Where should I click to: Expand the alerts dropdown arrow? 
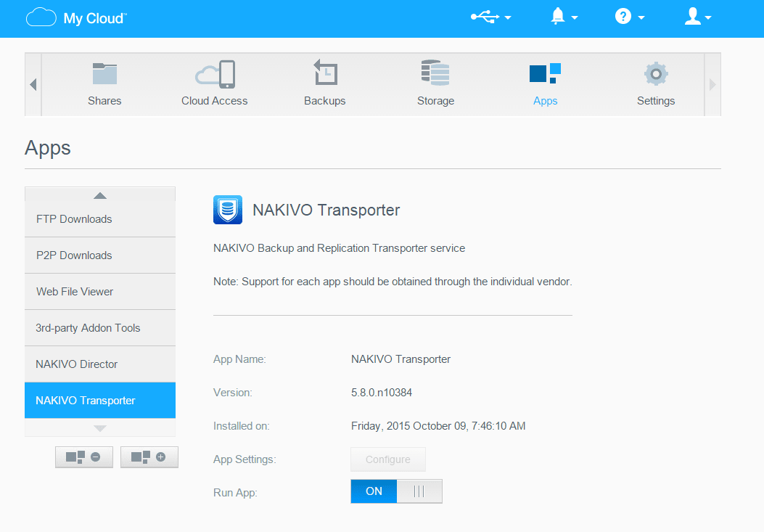coord(575,17)
